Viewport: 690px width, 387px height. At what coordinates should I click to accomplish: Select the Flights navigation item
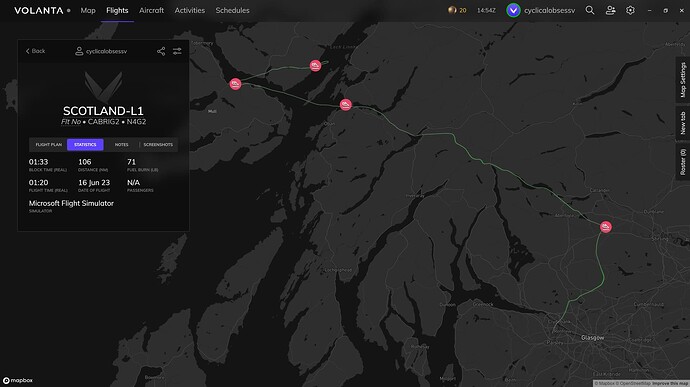coord(117,11)
